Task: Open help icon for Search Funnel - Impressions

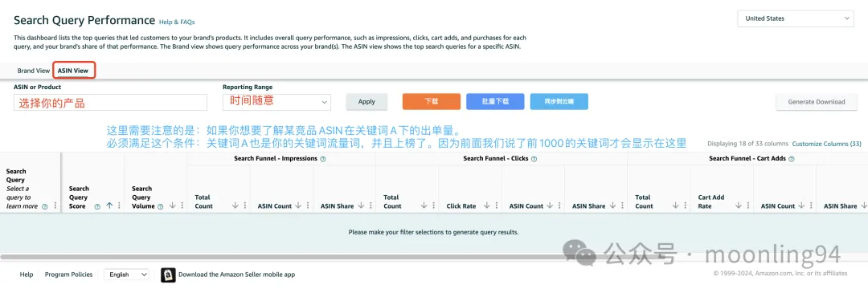Action: (x=323, y=159)
